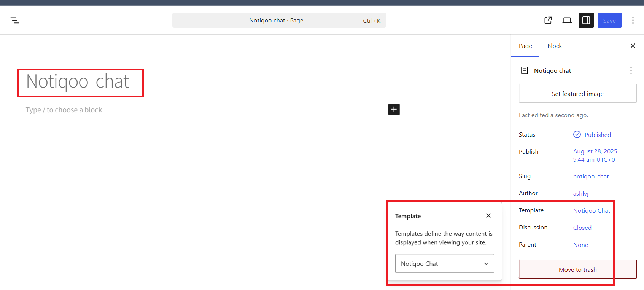This screenshot has width=644, height=290.
Task: Click the Move to trash button
Action: point(577,269)
